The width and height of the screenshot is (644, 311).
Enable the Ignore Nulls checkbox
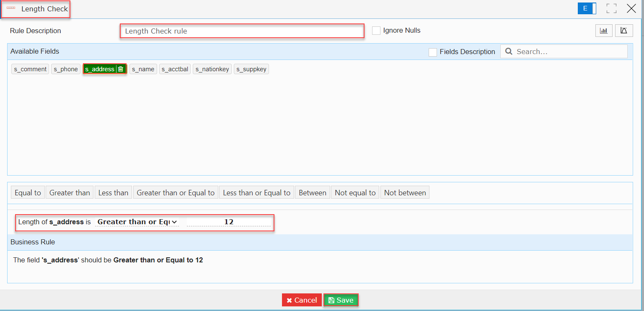click(376, 31)
